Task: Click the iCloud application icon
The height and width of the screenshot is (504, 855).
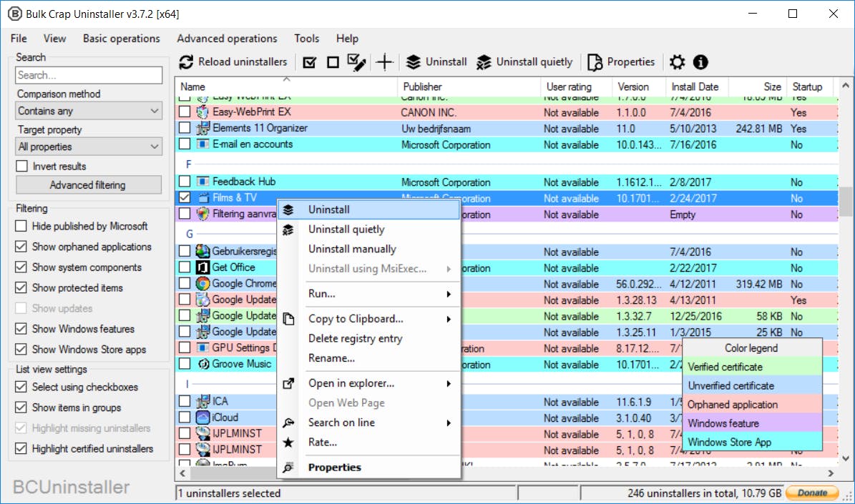Action: [203, 417]
